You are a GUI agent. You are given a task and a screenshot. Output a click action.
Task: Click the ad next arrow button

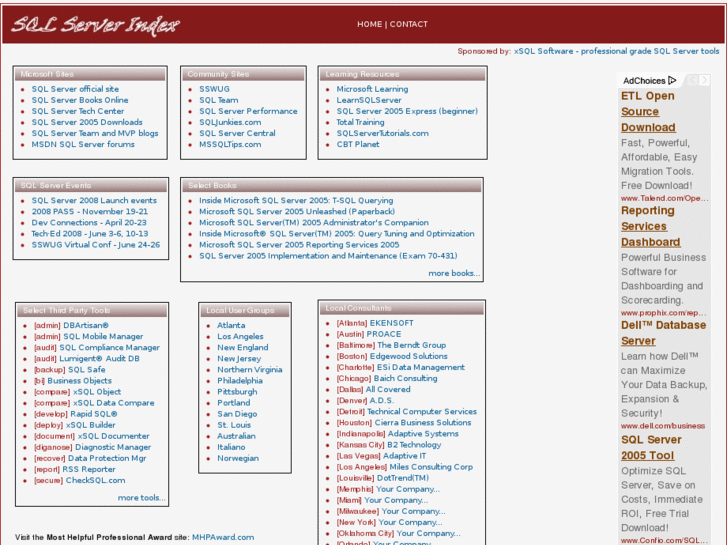click(704, 80)
